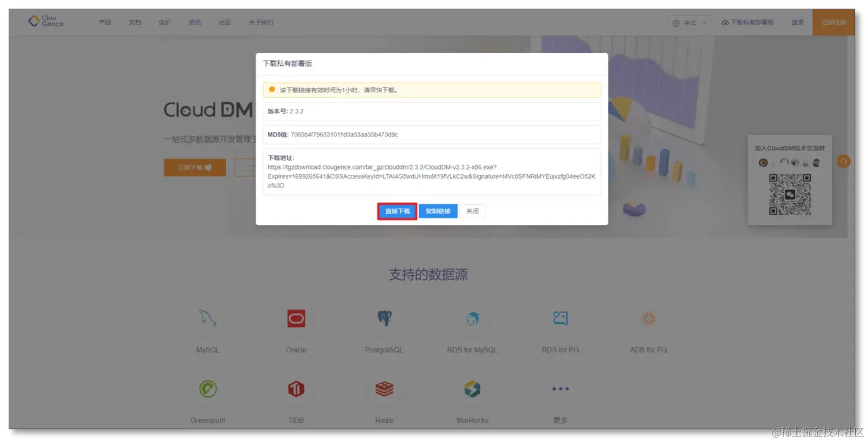
Task: Click 下载私有部署版 in the header
Action: point(748,23)
